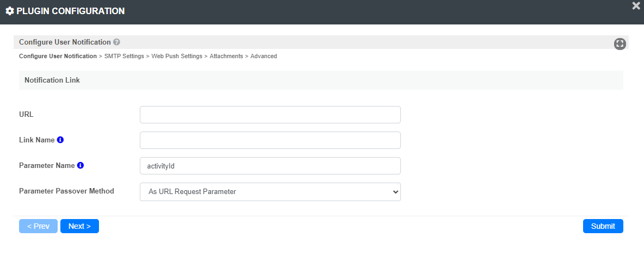This screenshot has width=644, height=256.
Task: Show info tooltip for Link Name
Action: (60, 140)
